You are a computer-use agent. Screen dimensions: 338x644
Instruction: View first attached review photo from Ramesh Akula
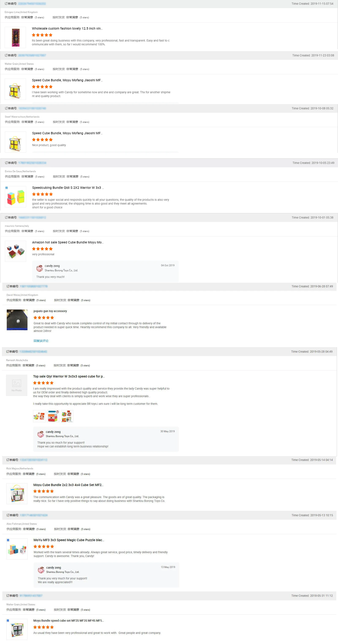pyautogui.click(x=39, y=416)
